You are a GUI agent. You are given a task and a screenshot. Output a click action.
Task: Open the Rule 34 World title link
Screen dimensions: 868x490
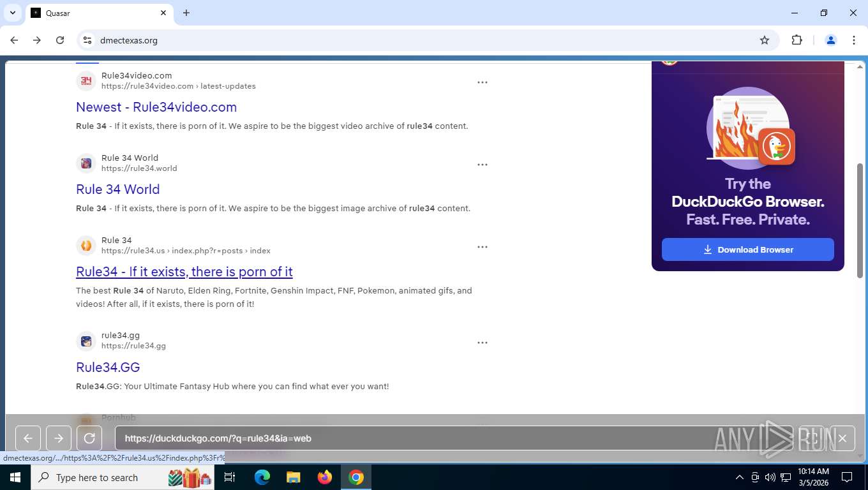pyautogui.click(x=117, y=189)
